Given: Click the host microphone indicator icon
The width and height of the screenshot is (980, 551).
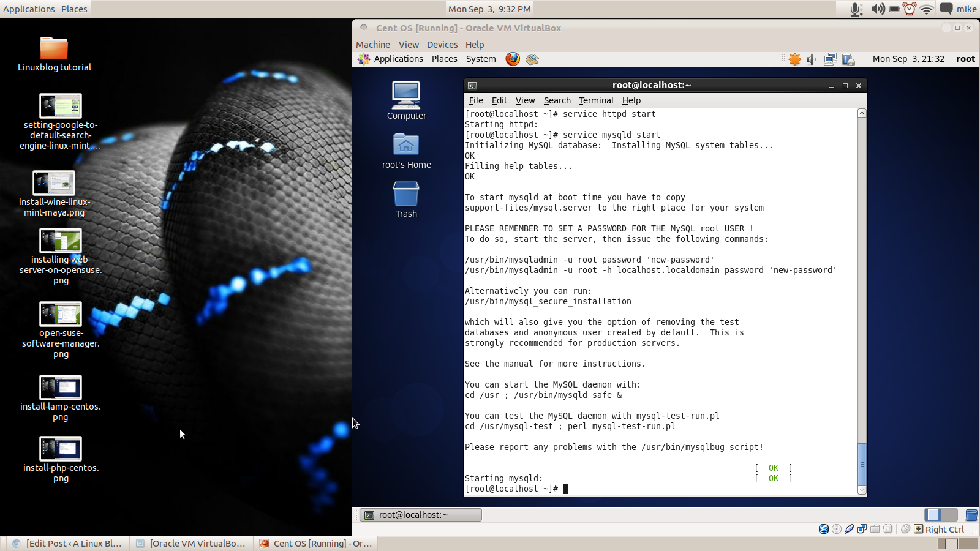Looking at the screenshot, I should click(x=856, y=9).
